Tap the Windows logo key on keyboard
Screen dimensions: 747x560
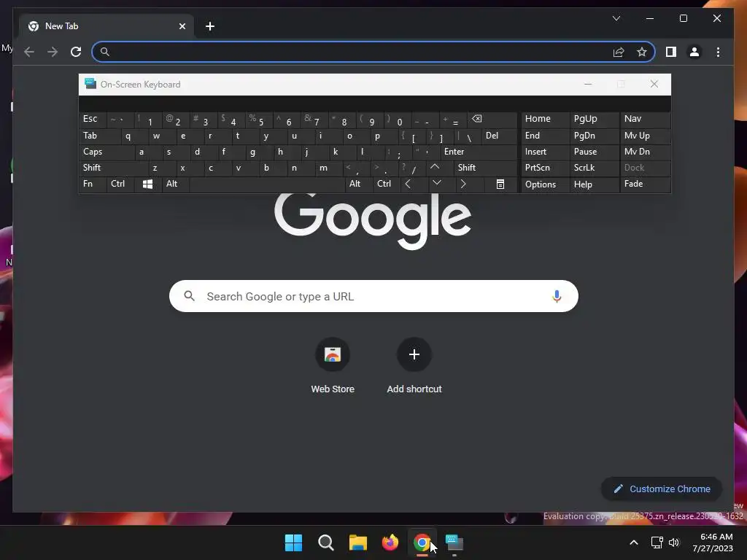click(x=147, y=184)
